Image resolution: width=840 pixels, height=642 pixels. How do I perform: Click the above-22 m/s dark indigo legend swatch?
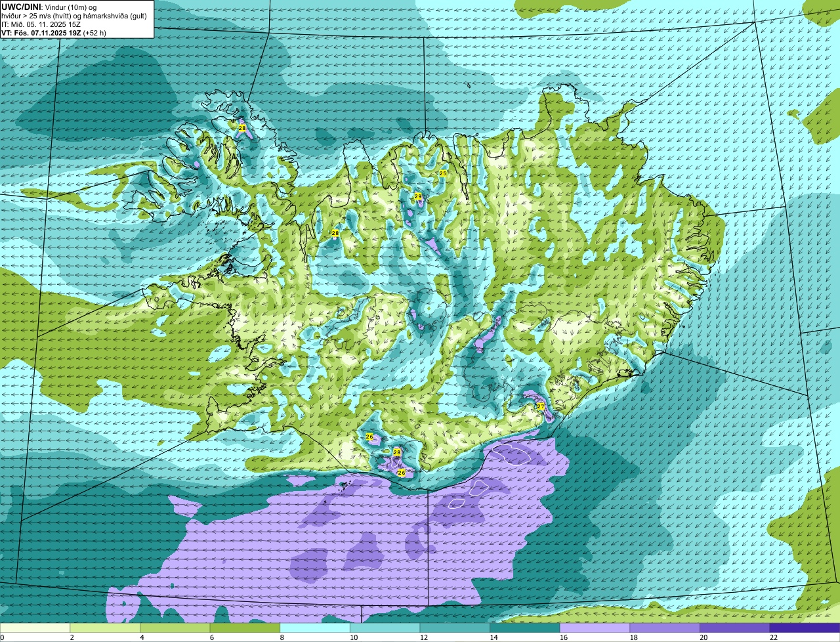[805, 628]
